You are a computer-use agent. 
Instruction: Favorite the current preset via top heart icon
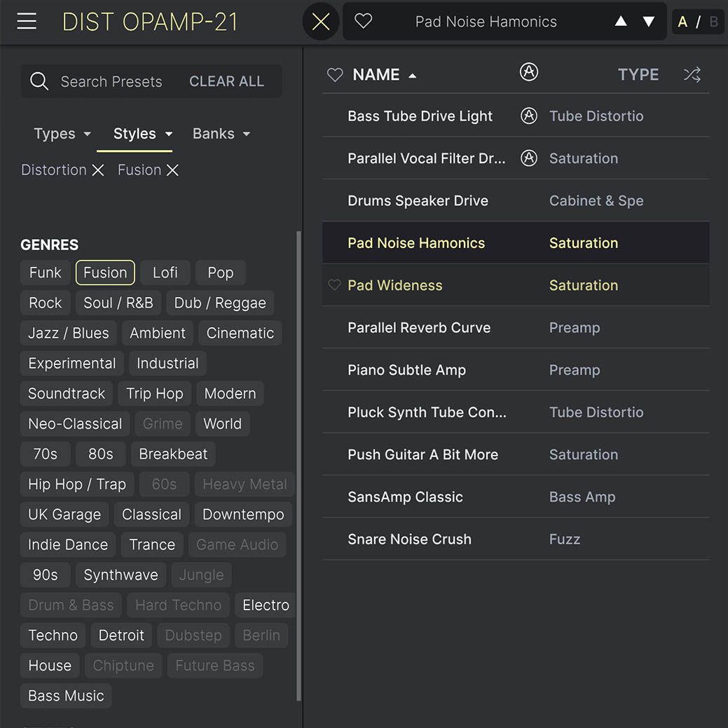click(363, 22)
